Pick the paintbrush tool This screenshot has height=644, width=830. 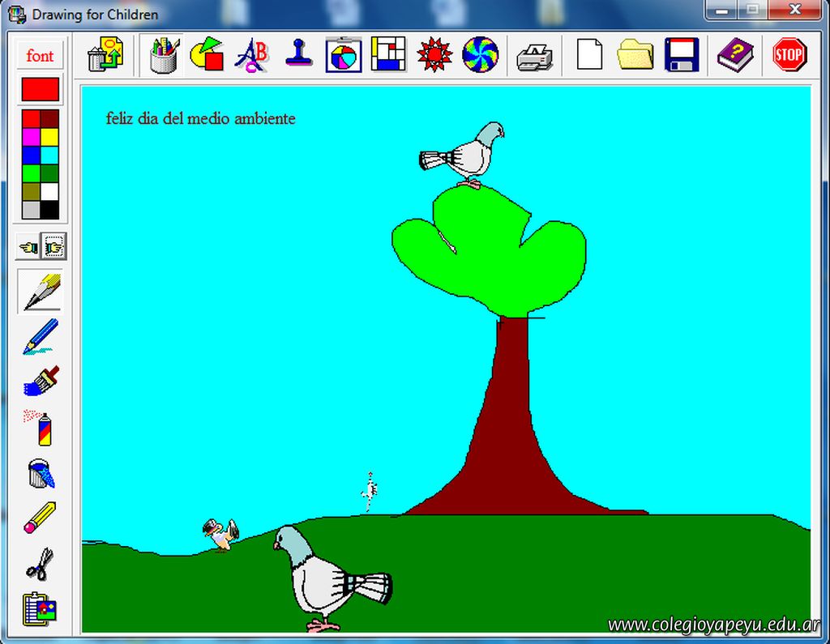click(x=41, y=380)
